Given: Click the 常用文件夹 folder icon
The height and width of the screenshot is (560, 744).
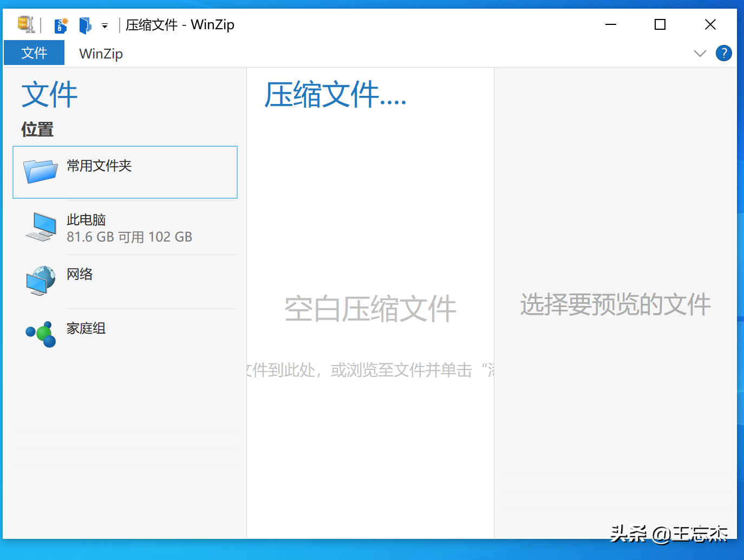Looking at the screenshot, I should point(41,171).
